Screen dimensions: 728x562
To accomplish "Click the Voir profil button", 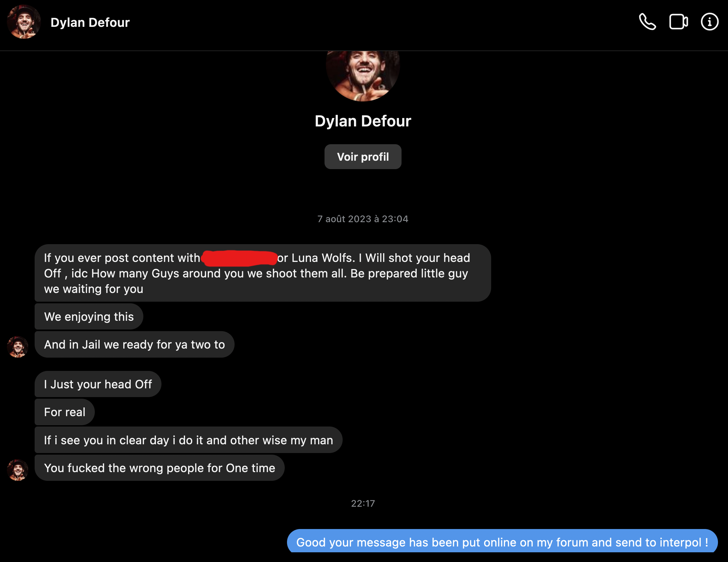I will [363, 157].
